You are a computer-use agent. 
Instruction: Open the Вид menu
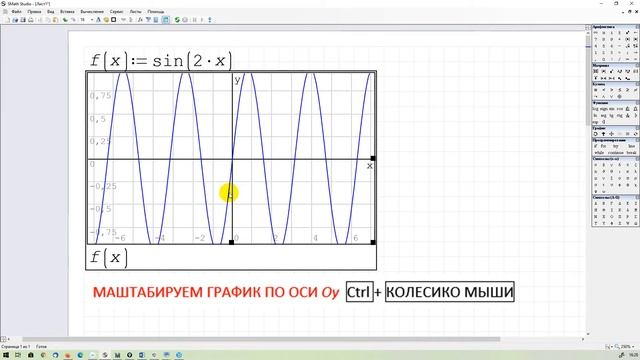(50, 11)
